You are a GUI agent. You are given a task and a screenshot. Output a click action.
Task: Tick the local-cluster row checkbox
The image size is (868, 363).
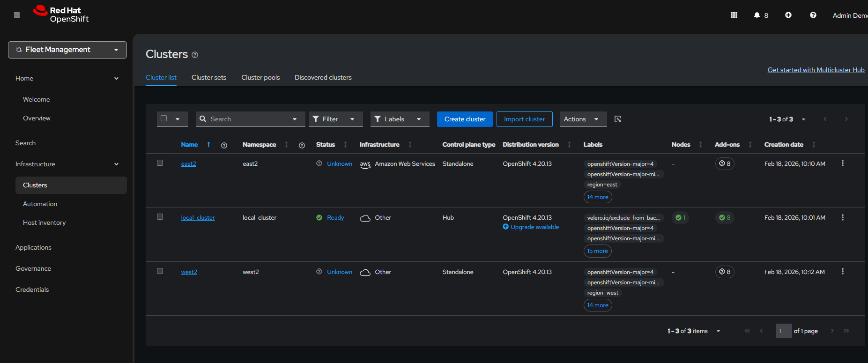(160, 217)
